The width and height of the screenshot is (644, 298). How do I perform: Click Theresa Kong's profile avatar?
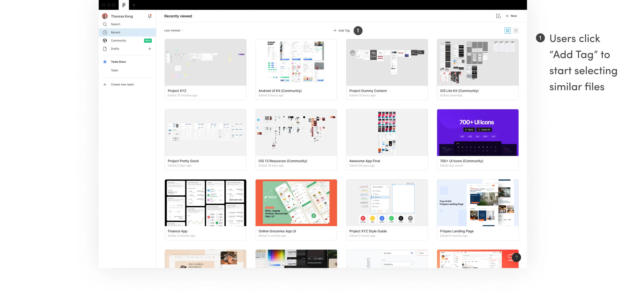[x=105, y=16]
